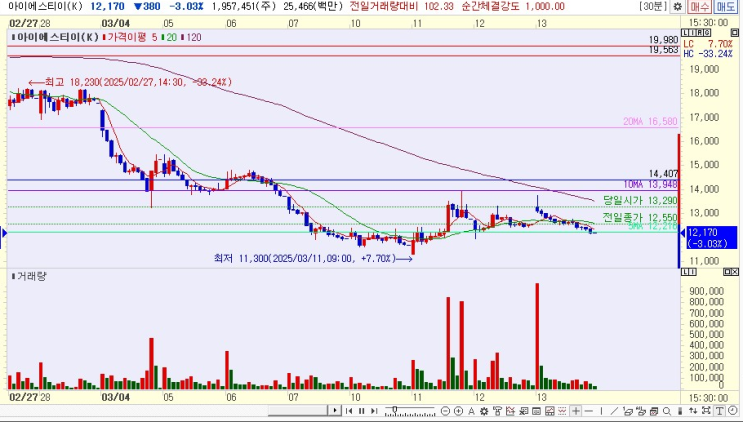Click the fit-to-screen bracket icon
Screen dimensions: 743x422
tap(706, 411)
